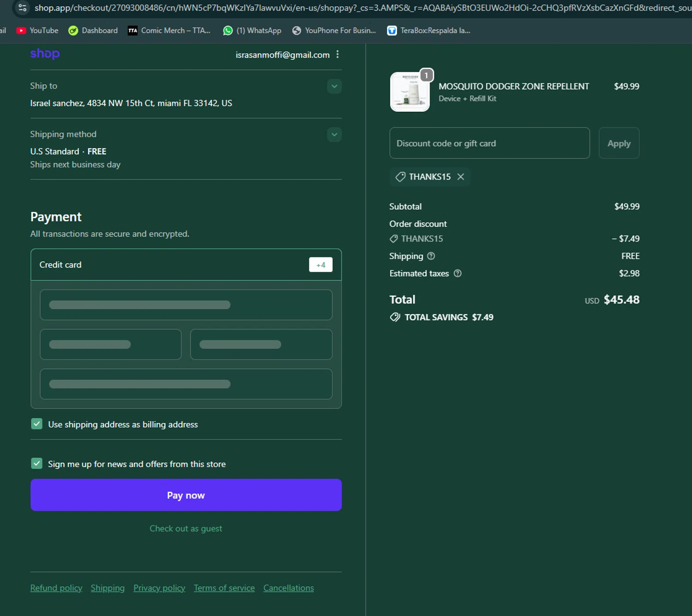
Task: Remove the THANKS15 discount code
Action: [x=460, y=177]
